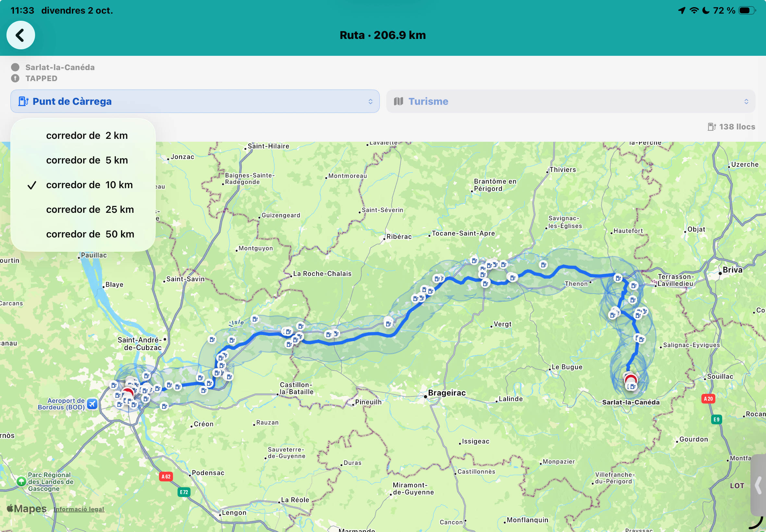The width and height of the screenshot is (766, 532).
Task: Tap the red destination pin at Sarlat-la-Canéda
Action: [631, 380]
